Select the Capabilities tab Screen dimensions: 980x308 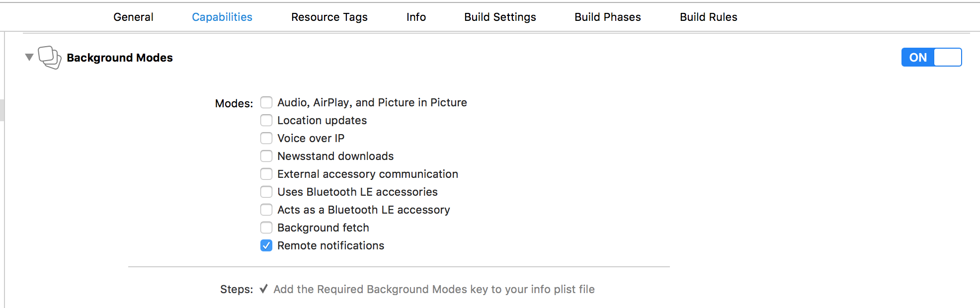pos(222,17)
